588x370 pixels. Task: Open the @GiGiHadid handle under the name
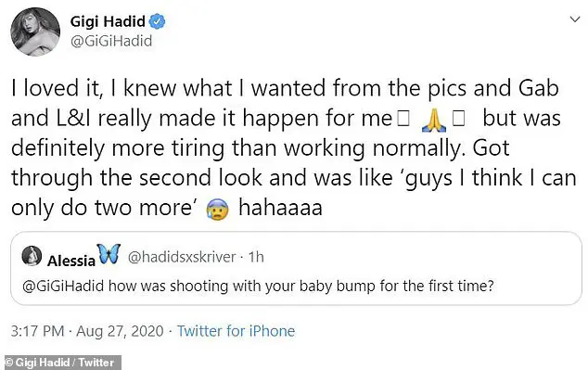[x=111, y=41]
